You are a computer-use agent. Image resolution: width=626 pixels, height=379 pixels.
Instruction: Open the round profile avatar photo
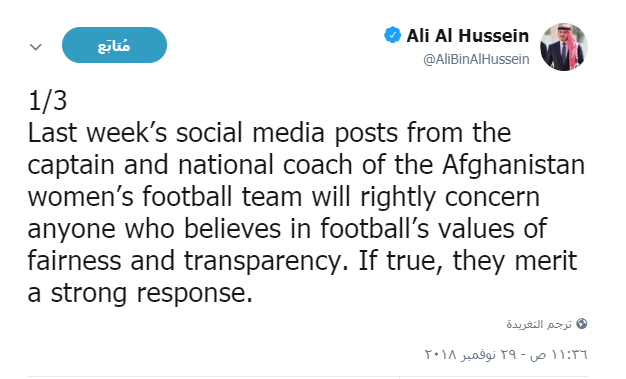tap(564, 47)
